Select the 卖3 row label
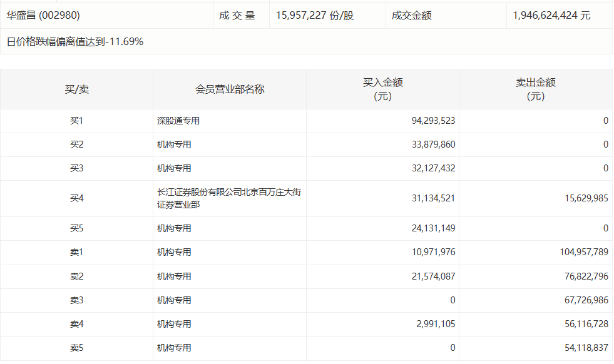Image resolution: width=614 pixels, height=364 pixels. (77, 301)
